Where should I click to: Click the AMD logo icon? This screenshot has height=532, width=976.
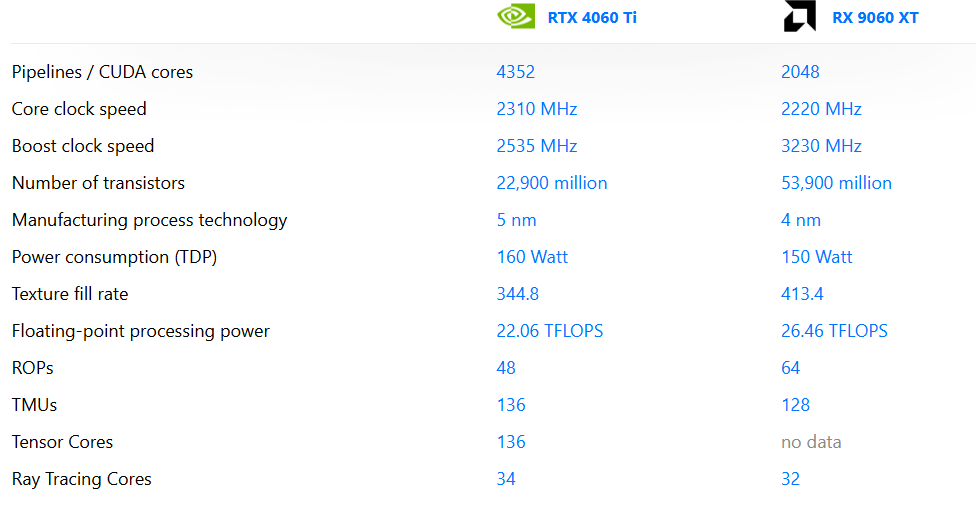(x=800, y=16)
